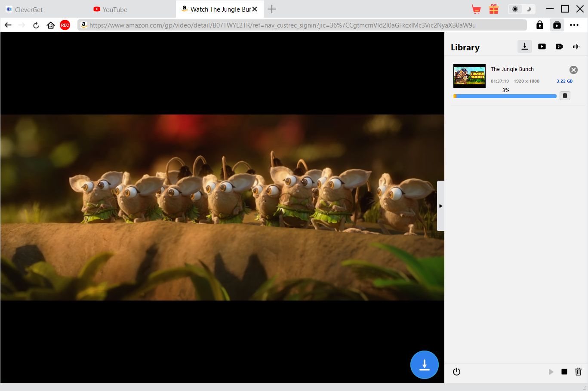588x391 pixels.
Task: Select the Watch The Jungle Bunch tab
Action: tap(219, 9)
